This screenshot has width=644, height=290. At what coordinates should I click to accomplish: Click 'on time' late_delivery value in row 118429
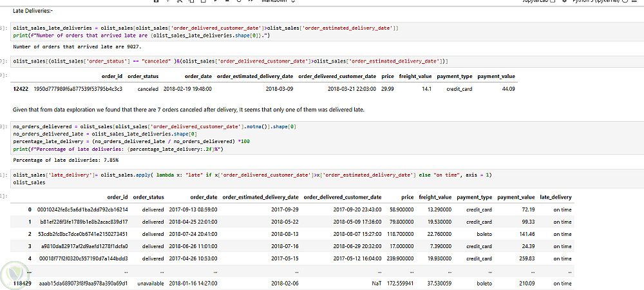point(562,284)
